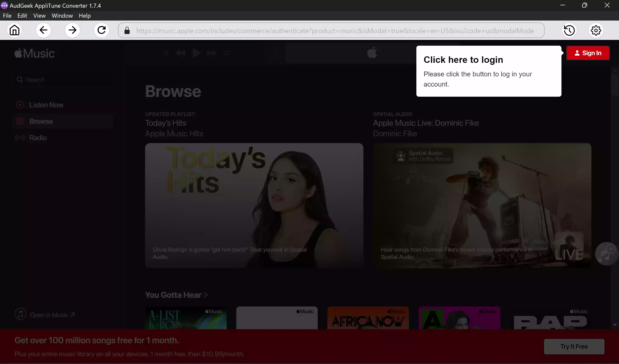Open the A-List K-Pop playlist tile
This screenshot has width=619, height=364.
pyautogui.click(x=186, y=318)
